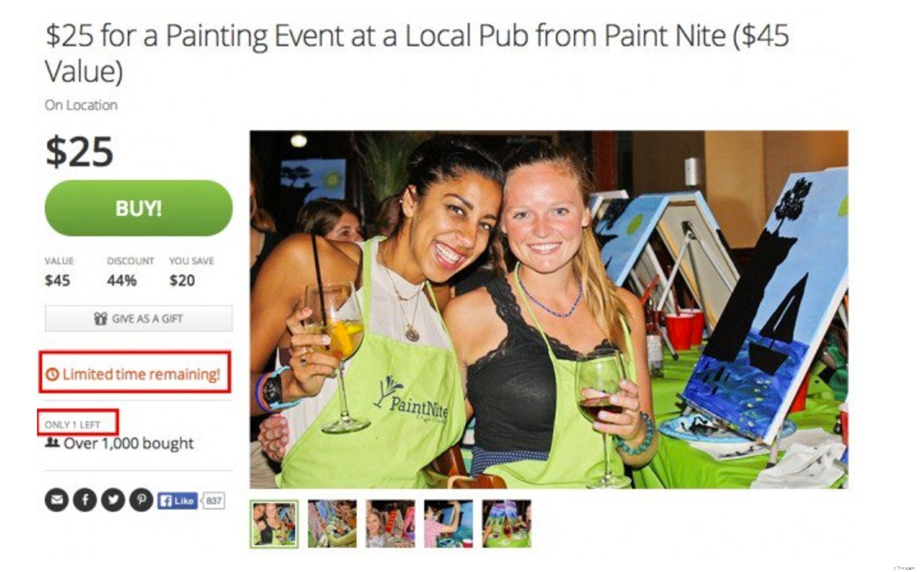Pin the deal with the Pinterest icon
Screen dimensions: 924x572
click(141, 500)
